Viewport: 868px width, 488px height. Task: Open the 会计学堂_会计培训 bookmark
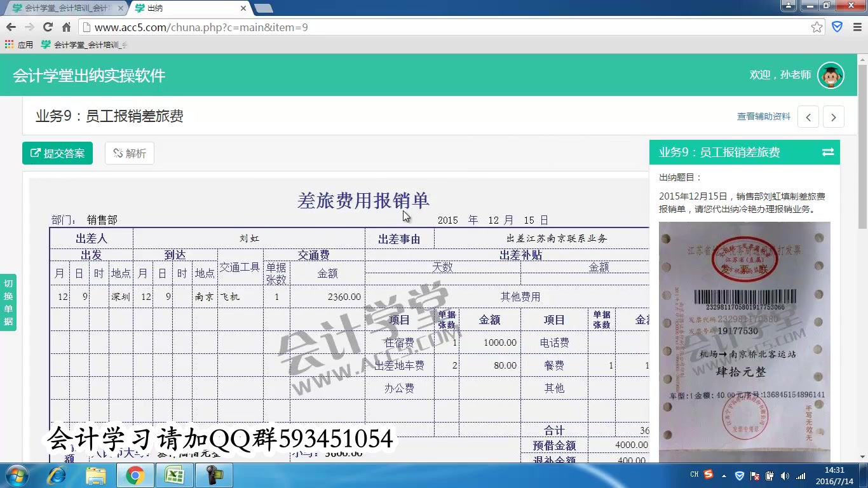[x=84, y=44]
